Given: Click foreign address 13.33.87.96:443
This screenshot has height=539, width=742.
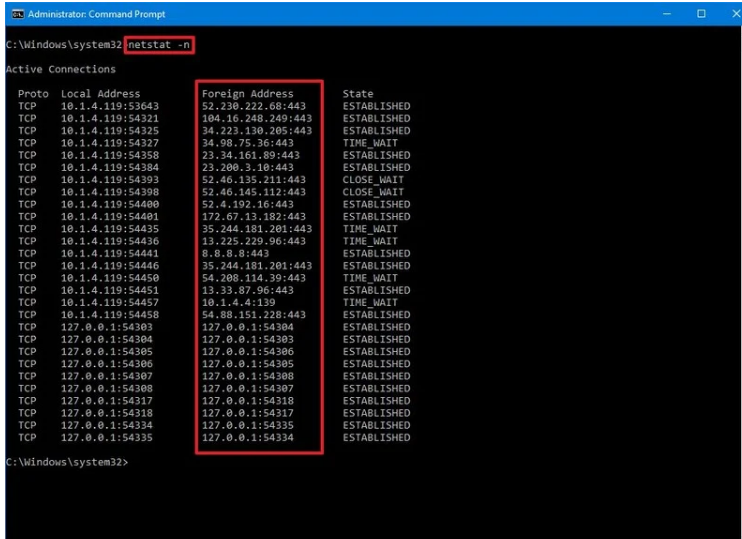Looking at the screenshot, I should [247, 291].
